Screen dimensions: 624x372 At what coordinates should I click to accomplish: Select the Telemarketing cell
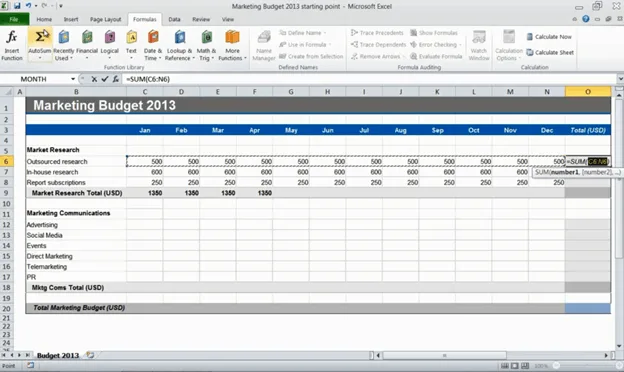click(x=76, y=267)
